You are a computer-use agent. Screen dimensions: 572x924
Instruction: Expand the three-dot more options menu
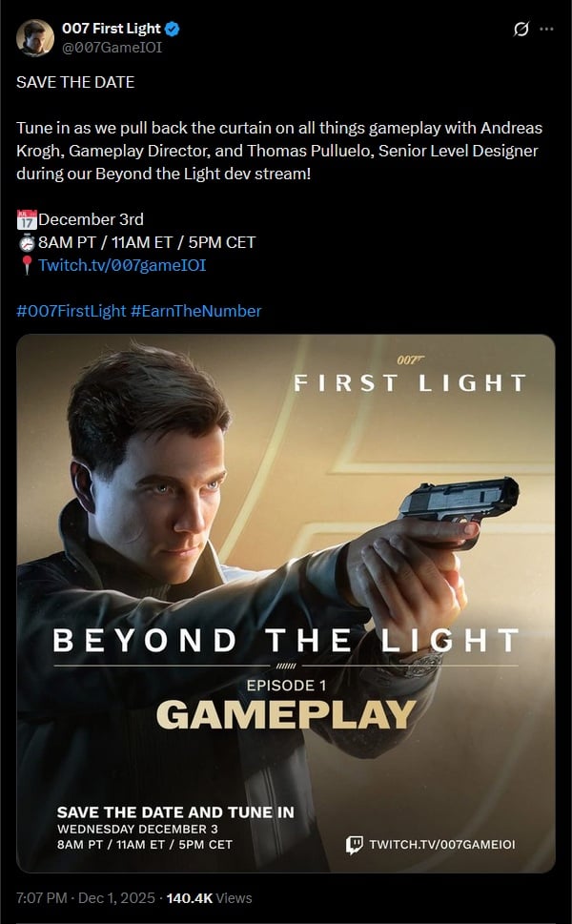(546, 29)
